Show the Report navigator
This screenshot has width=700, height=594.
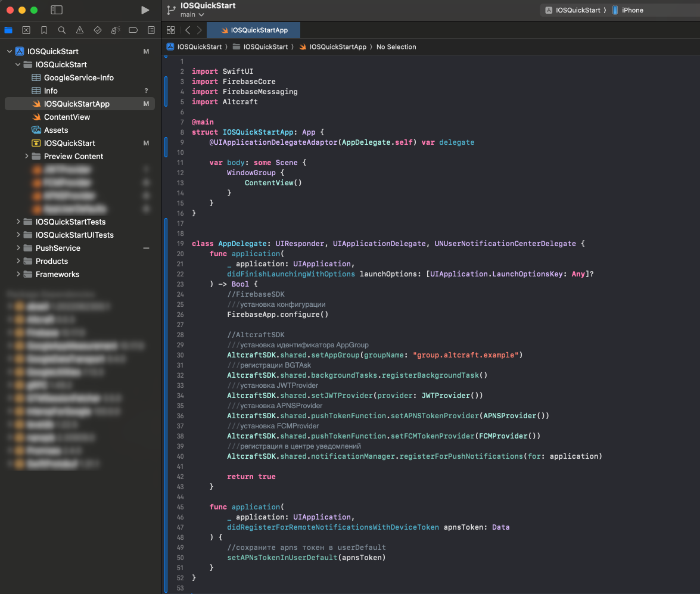coord(151,30)
